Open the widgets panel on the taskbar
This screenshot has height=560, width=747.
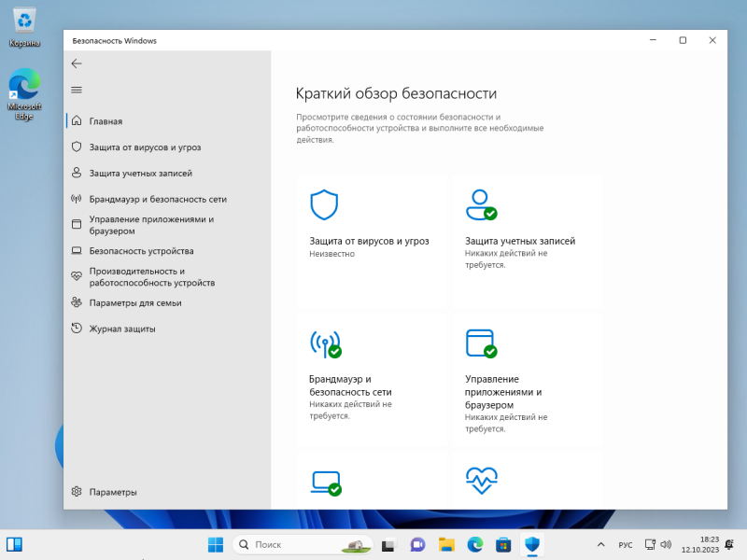(14, 544)
